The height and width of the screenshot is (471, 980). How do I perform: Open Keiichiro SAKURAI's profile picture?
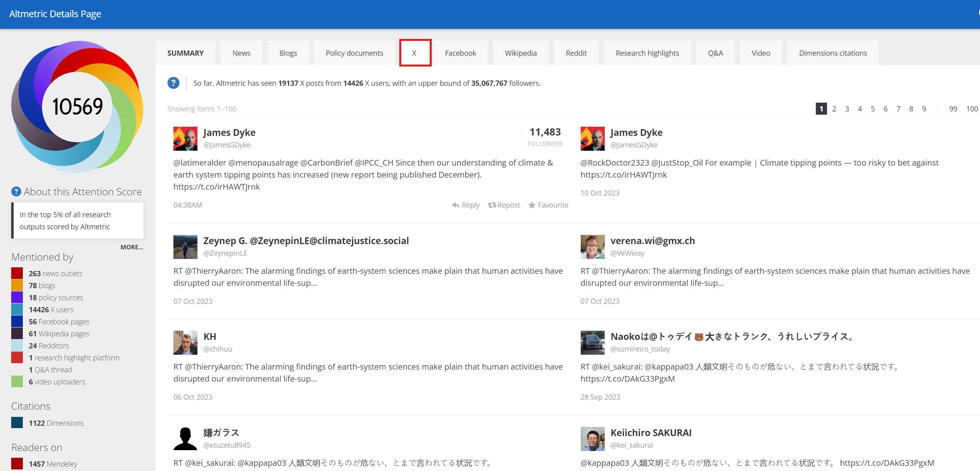tap(592, 439)
